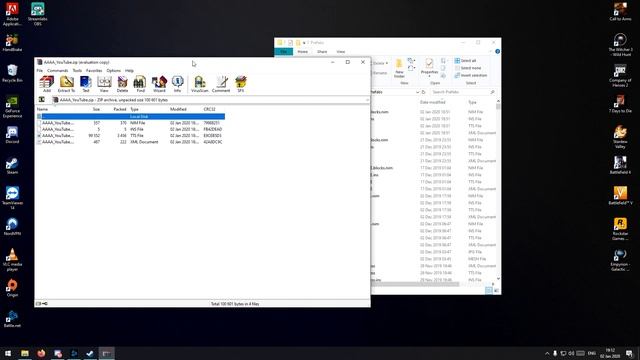This screenshot has width=640, height=360.
Task: Open the notification center in taskbar
Action: coord(630,353)
